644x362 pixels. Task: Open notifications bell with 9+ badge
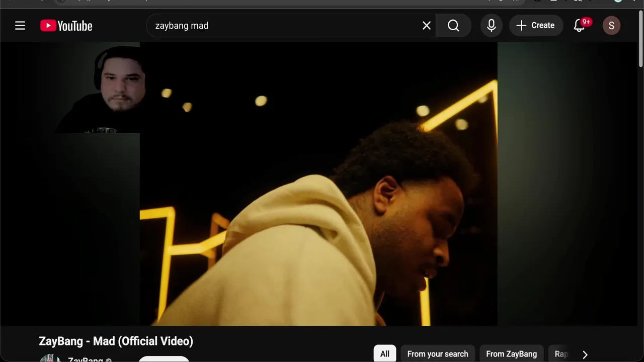click(580, 26)
